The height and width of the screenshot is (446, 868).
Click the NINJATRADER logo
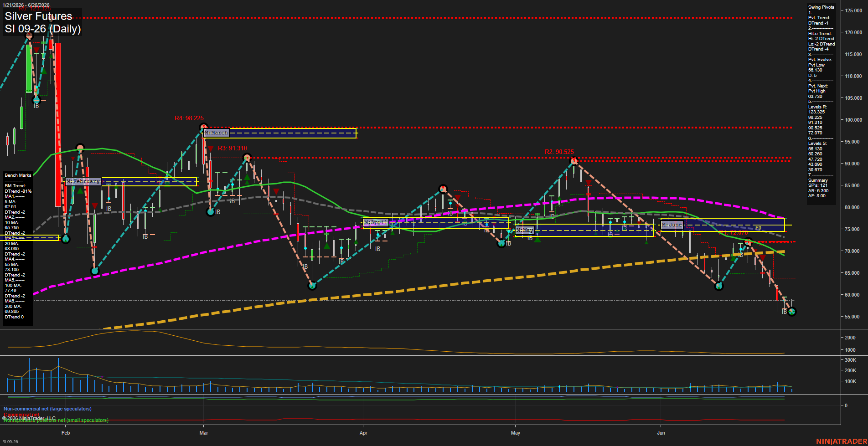point(842,441)
